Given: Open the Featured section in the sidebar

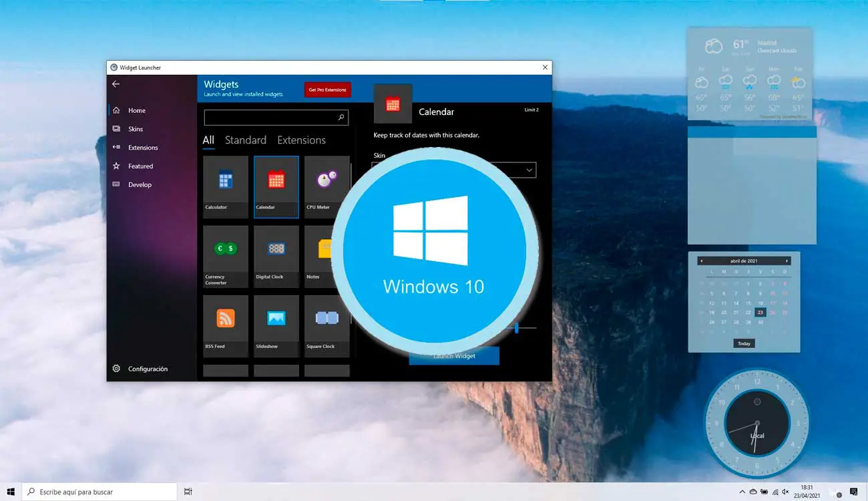Looking at the screenshot, I should click(152, 166).
